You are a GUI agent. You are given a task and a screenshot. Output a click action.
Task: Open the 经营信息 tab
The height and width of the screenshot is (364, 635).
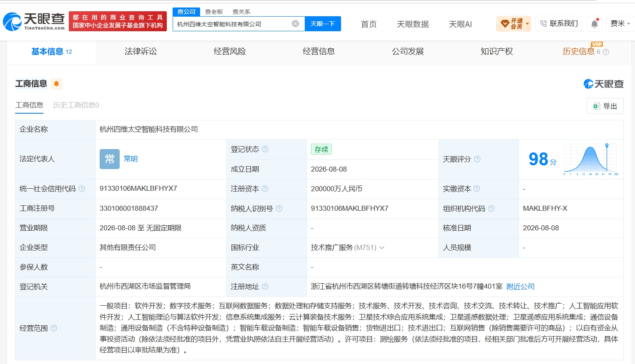[319, 52]
